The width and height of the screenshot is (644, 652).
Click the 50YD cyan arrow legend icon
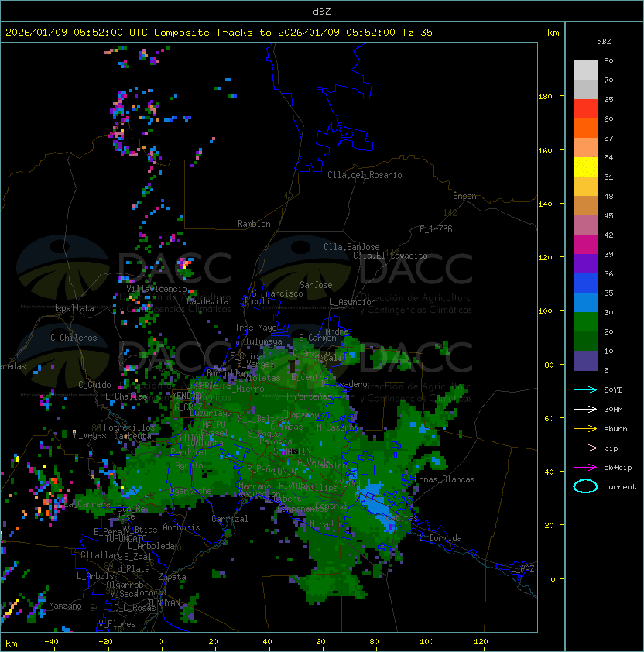(x=585, y=390)
